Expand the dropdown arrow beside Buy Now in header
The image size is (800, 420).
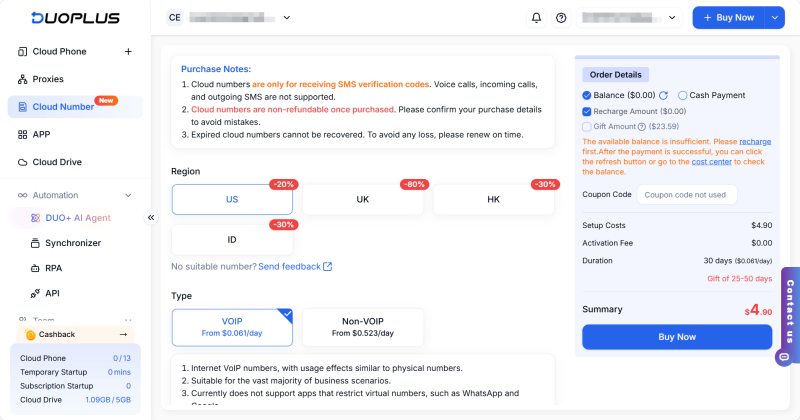774,18
